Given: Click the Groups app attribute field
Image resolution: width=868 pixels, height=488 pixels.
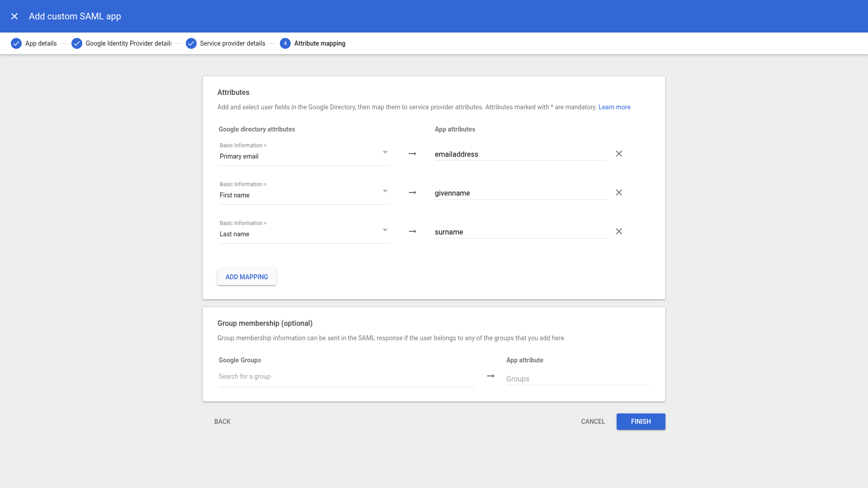Looking at the screenshot, I should (577, 379).
